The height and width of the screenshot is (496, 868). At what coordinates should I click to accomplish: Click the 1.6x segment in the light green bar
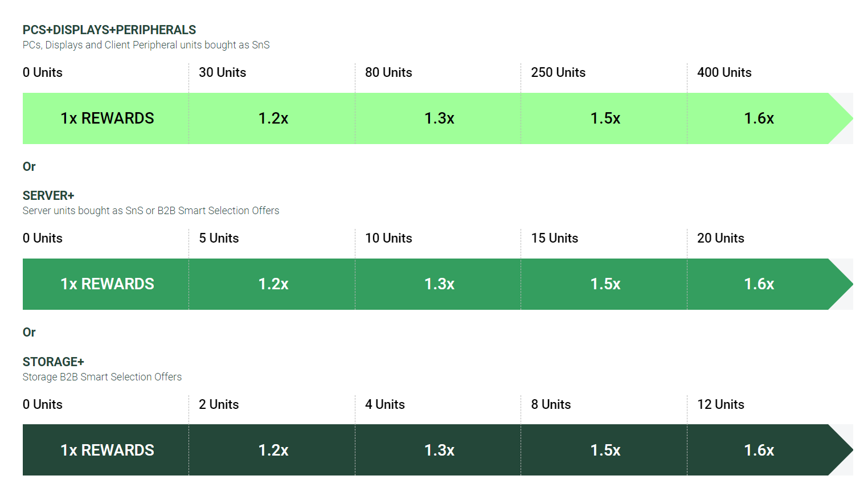click(759, 118)
